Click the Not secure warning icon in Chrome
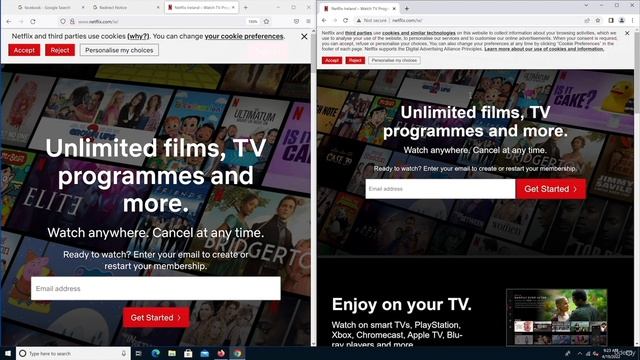This screenshot has height=360, width=640. point(359,20)
